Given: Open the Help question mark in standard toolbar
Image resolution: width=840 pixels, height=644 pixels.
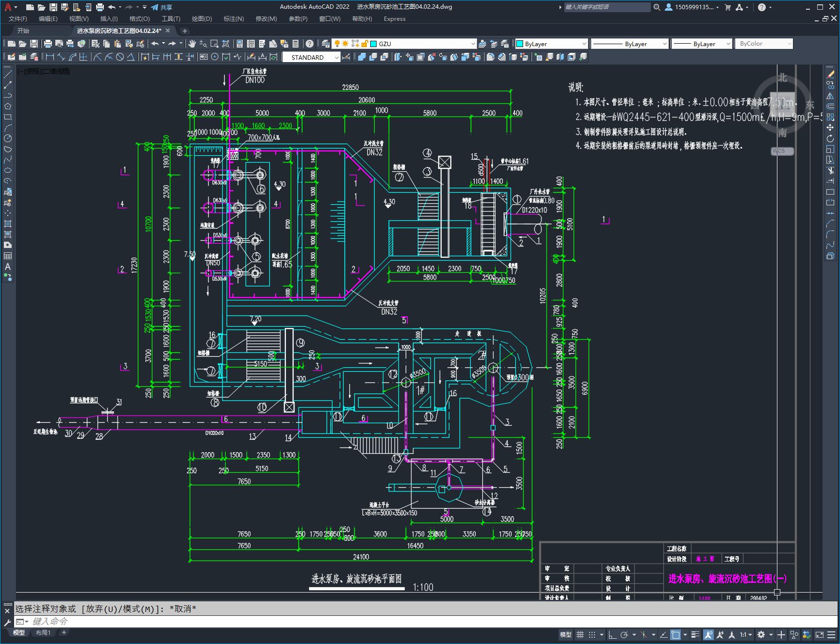Looking at the screenshot, I should tap(310, 44).
